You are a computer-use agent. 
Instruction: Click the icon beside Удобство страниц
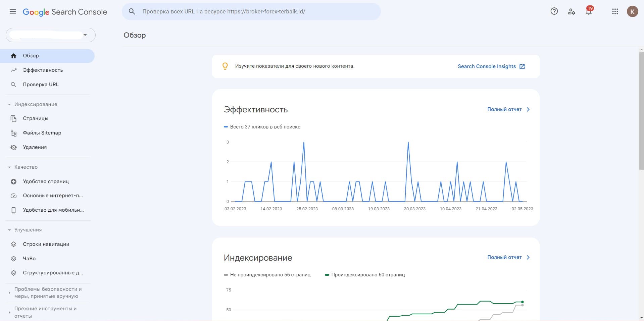(13, 181)
